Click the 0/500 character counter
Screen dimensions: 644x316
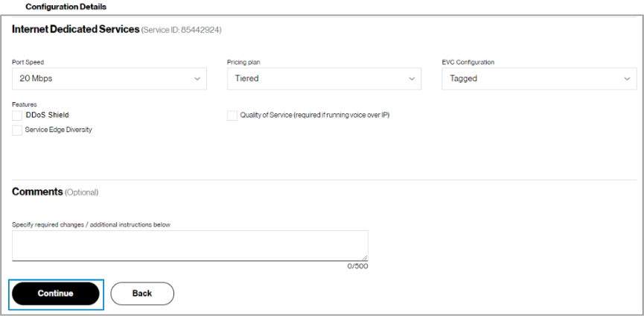click(357, 266)
